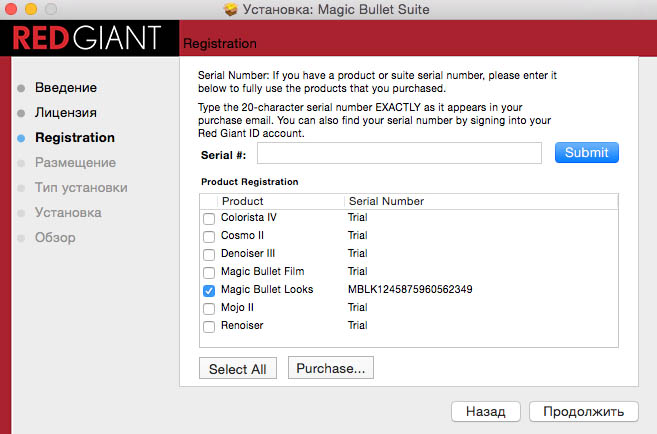Screen dimensions: 657x434
Task: Enable the Colorista IV checkbox
Action: tap(209, 218)
